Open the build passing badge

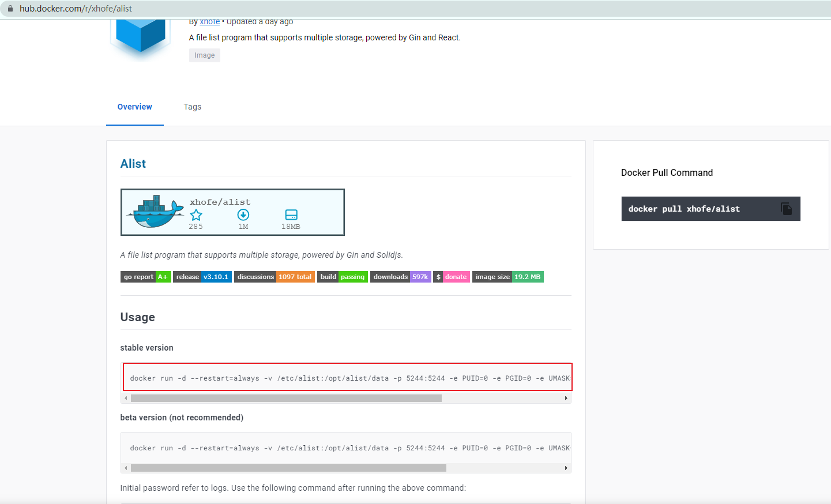coord(343,277)
